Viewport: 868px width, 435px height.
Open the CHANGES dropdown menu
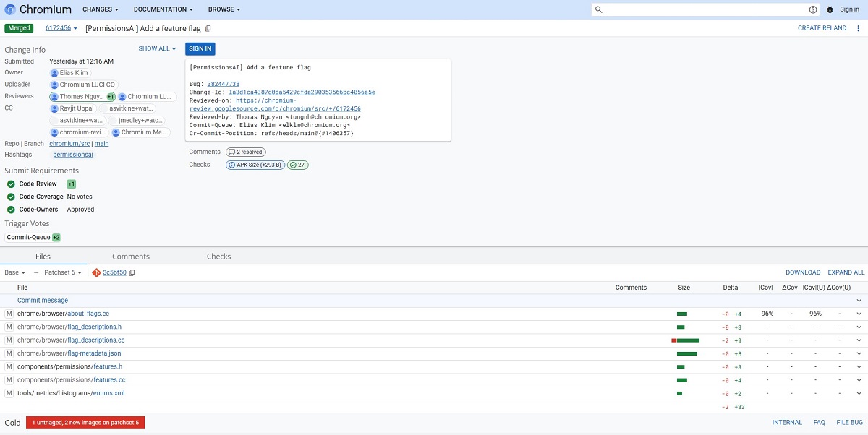click(x=101, y=9)
